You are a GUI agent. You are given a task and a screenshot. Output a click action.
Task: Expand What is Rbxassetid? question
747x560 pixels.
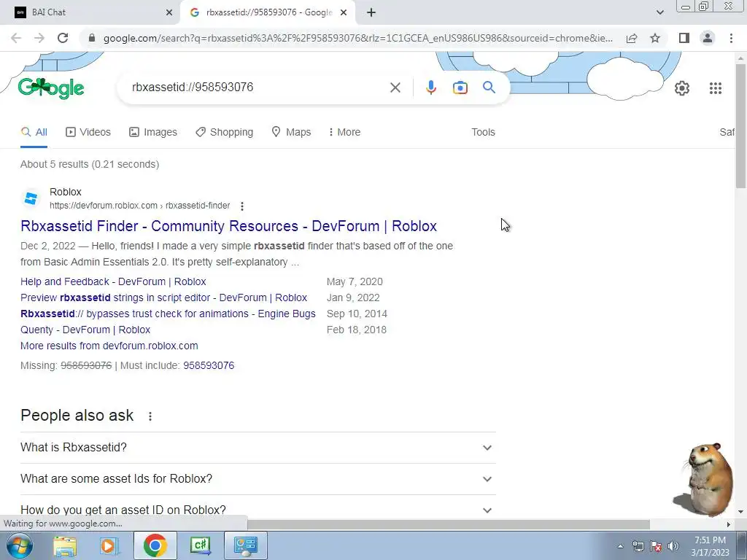pos(258,448)
